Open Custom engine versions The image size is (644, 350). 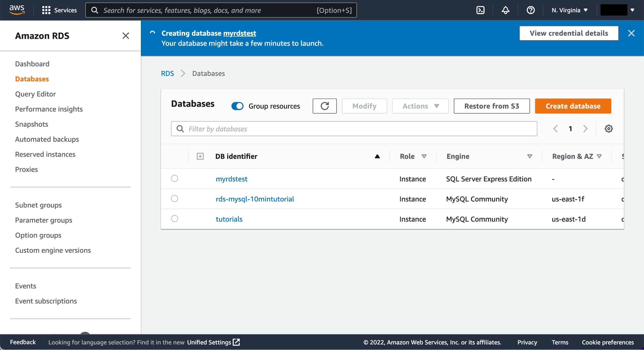53,250
